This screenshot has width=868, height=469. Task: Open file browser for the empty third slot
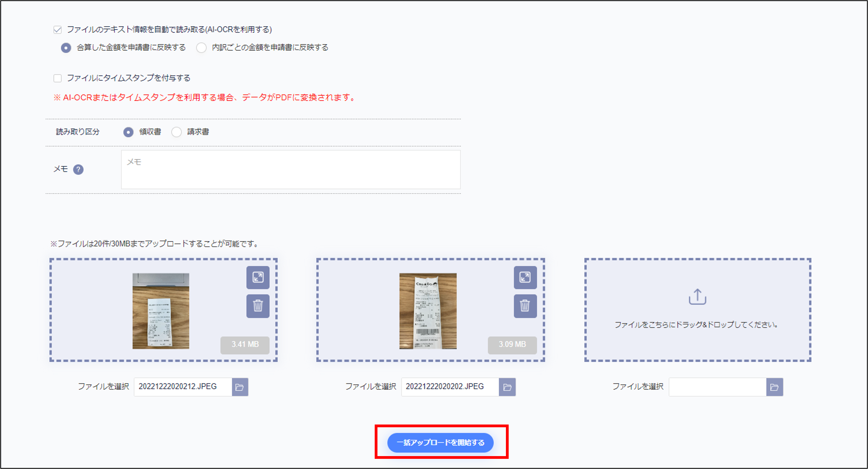(x=774, y=387)
